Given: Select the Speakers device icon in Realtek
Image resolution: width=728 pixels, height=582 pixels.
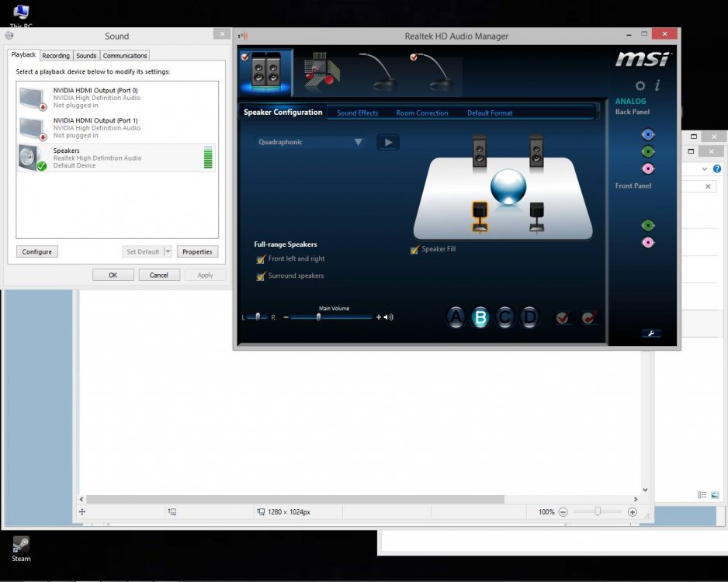Looking at the screenshot, I should point(265,71).
